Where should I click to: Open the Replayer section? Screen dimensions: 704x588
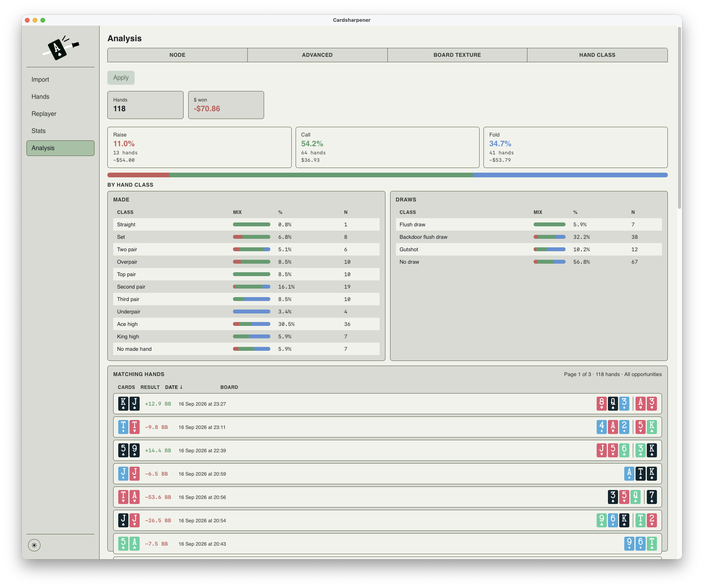click(60, 114)
